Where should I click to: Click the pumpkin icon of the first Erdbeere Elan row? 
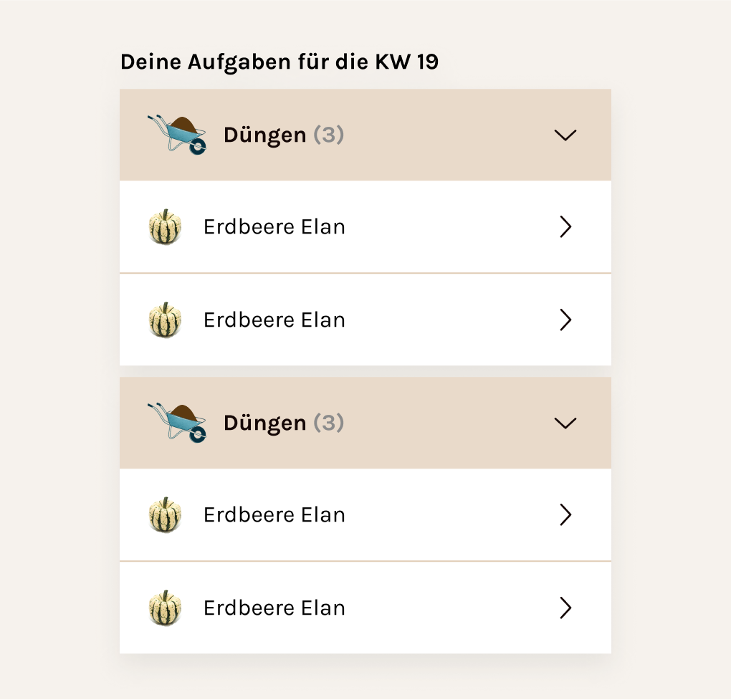[x=165, y=226]
